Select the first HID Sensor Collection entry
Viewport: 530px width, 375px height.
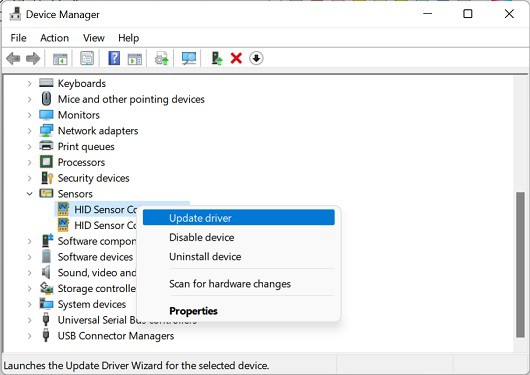[x=105, y=209]
